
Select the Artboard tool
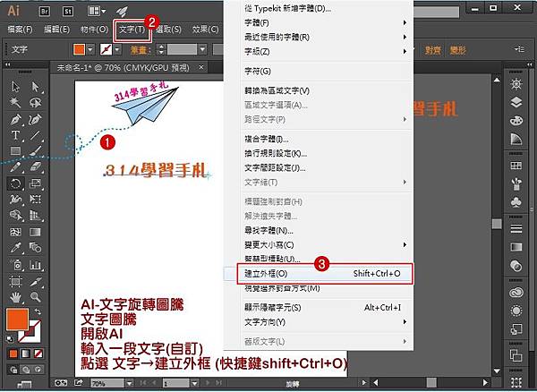click(x=15, y=281)
